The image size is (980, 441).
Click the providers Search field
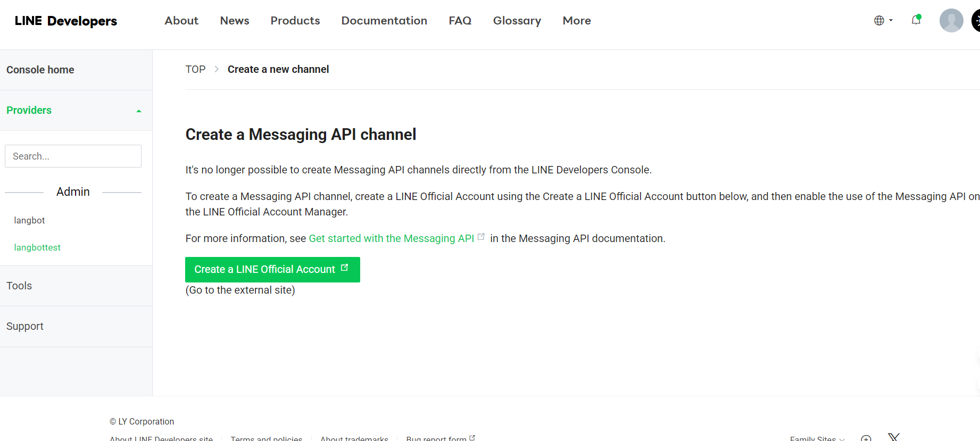tap(73, 156)
